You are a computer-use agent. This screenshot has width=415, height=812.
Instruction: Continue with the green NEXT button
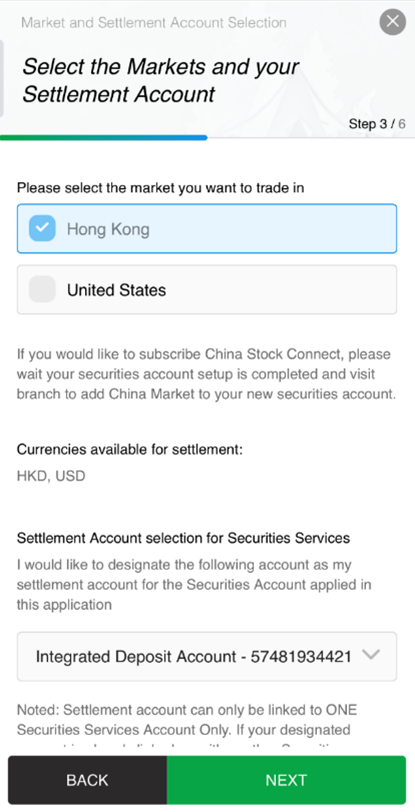(x=287, y=780)
